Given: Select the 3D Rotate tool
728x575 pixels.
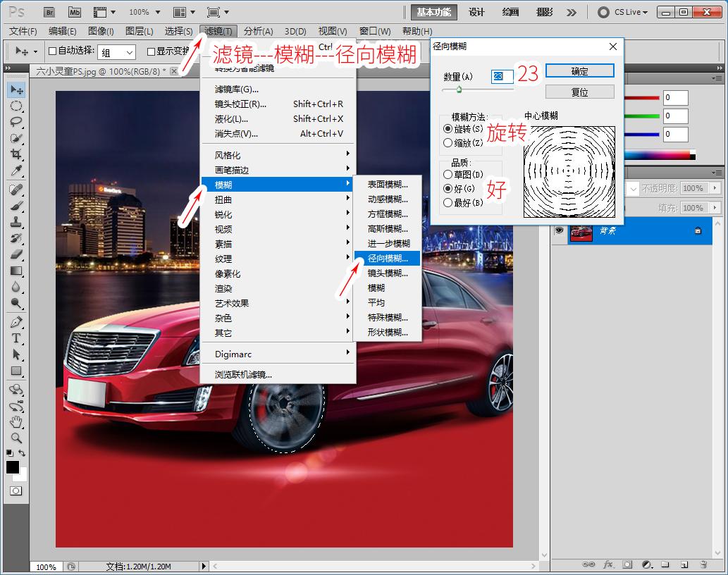Looking at the screenshot, I should (x=16, y=390).
